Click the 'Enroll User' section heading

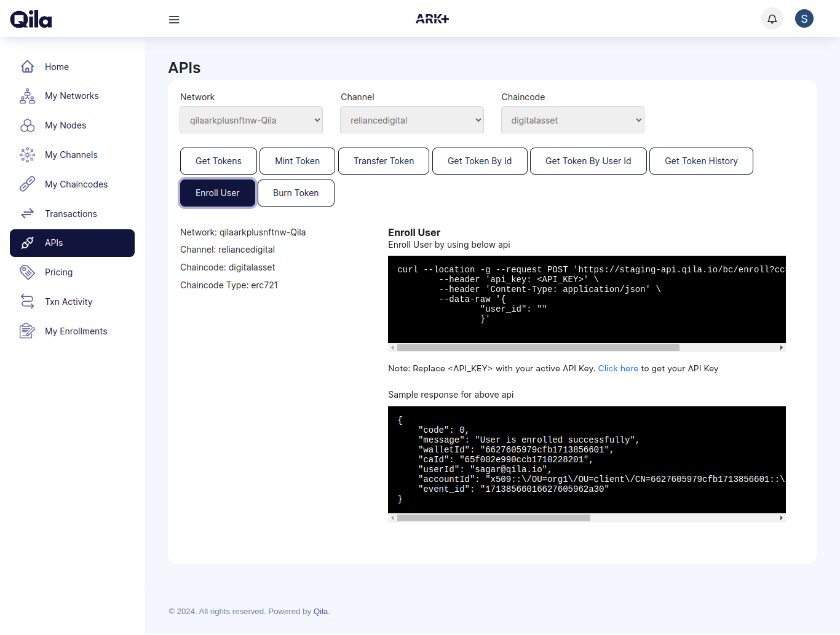point(414,232)
